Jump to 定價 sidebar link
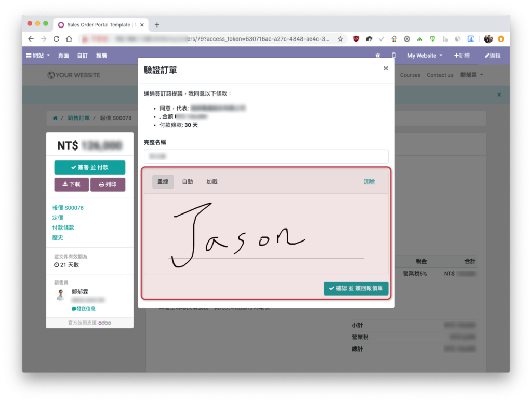This screenshot has width=532, height=402. (x=58, y=218)
